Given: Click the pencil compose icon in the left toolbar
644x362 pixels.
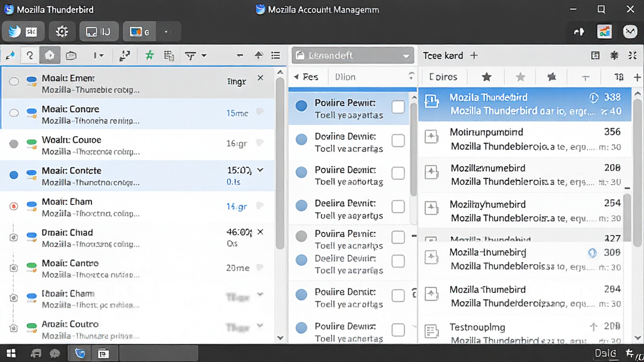Looking at the screenshot, I should click(x=11, y=55).
